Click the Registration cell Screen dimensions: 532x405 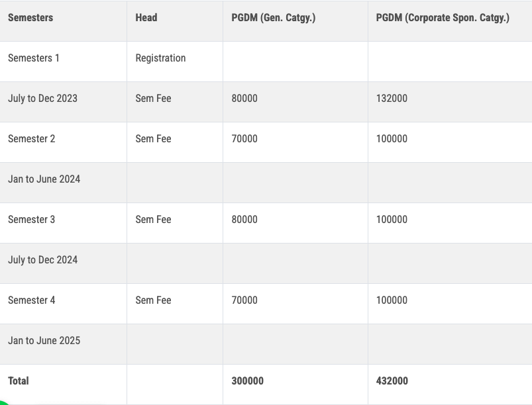[160, 58]
